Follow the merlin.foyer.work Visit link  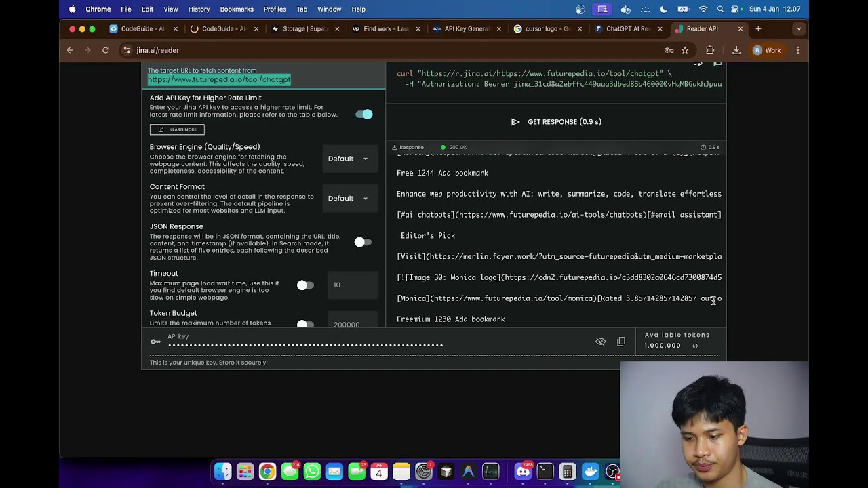tap(559, 257)
